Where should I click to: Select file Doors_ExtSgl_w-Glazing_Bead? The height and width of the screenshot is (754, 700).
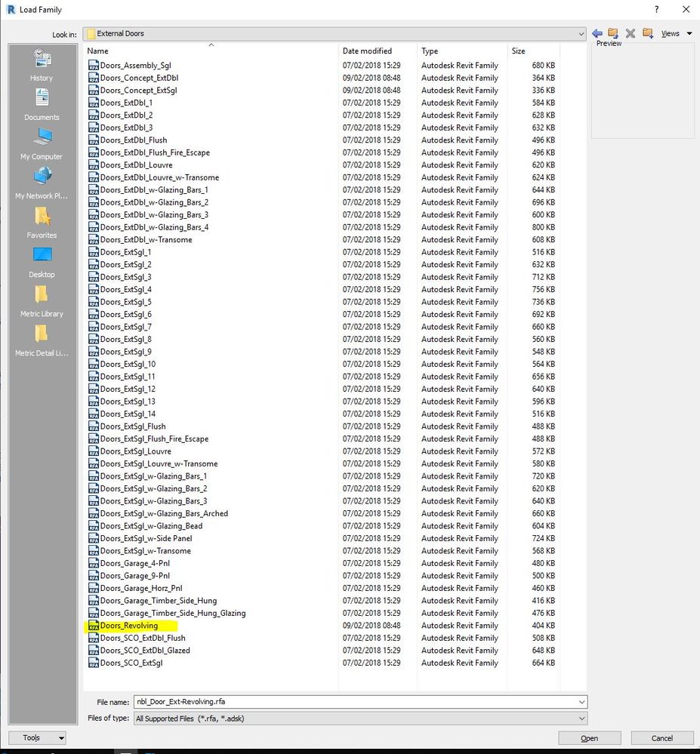coord(151,526)
